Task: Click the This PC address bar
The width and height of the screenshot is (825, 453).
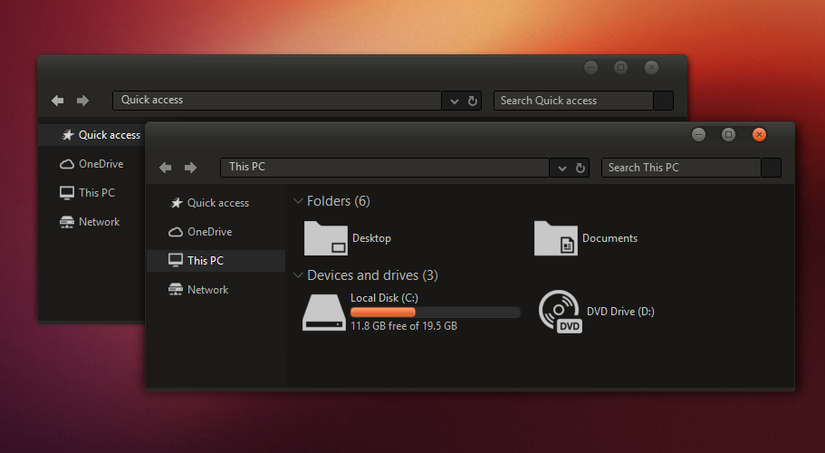Action: coord(385,167)
